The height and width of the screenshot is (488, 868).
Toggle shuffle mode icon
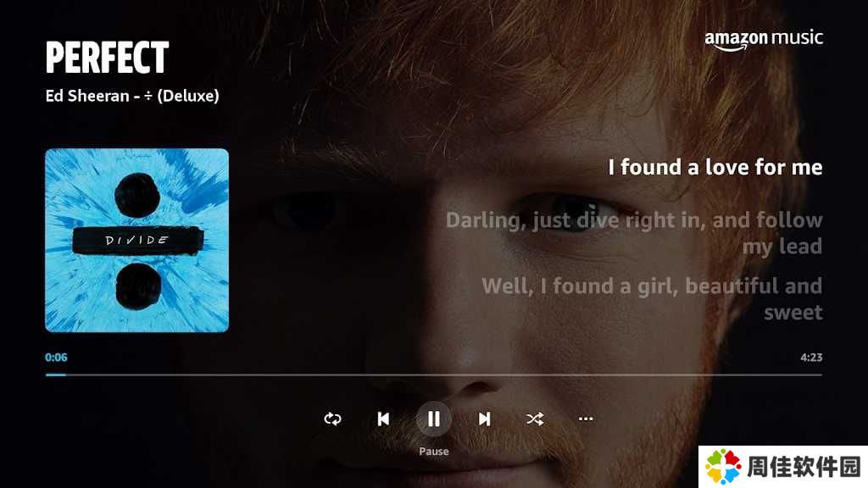(x=535, y=419)
